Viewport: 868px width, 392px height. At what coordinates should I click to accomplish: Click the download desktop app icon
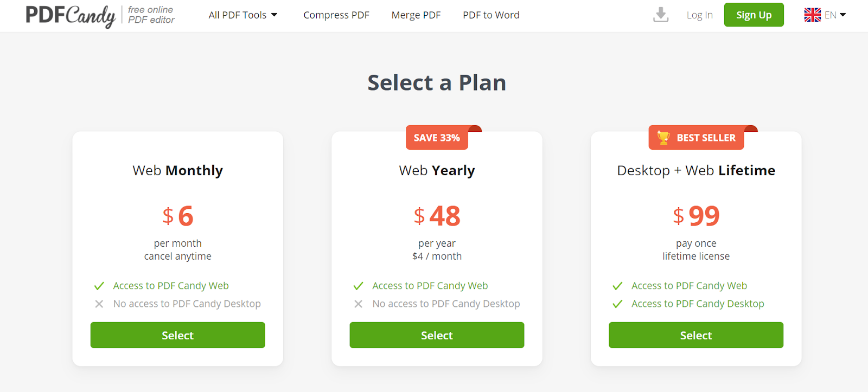[x=660, y=15]
